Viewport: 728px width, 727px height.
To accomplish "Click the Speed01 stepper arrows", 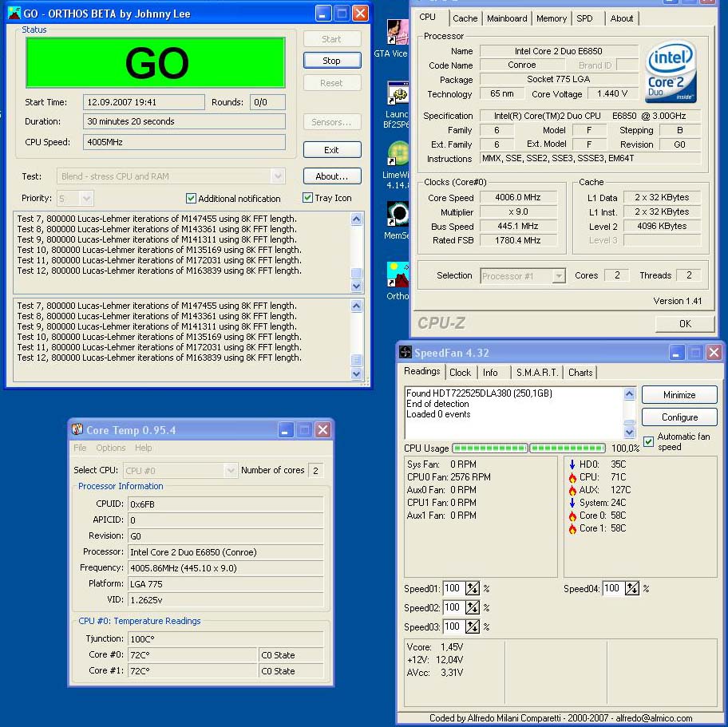I will [x=473, y=588].
